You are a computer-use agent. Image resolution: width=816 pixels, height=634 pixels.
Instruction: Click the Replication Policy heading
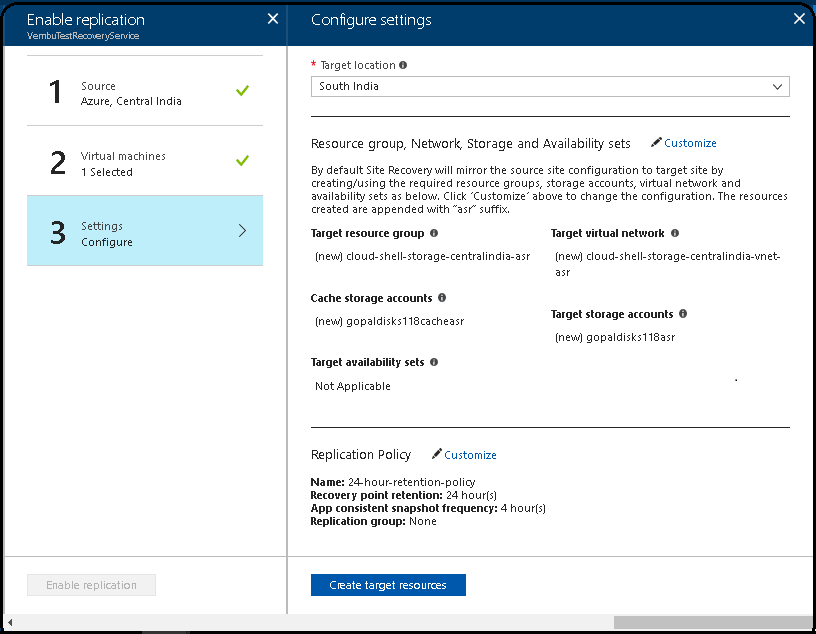(361, 455)
